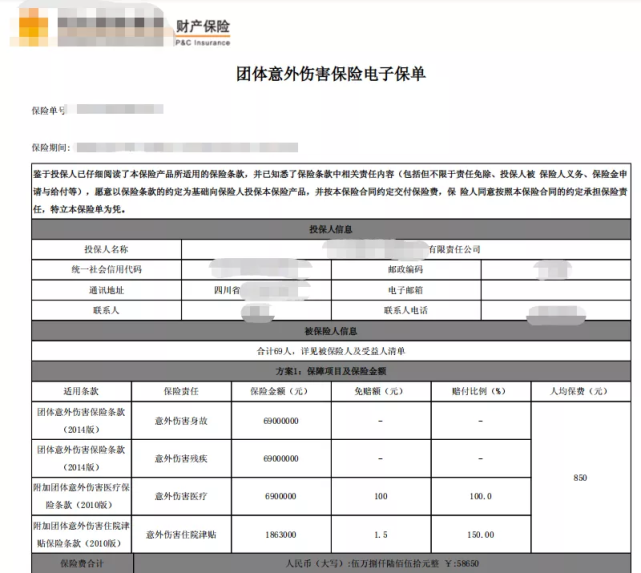Click the 保险期间 label
The width and height of the screenshot is (641, 573).
[x=51, y=148]
